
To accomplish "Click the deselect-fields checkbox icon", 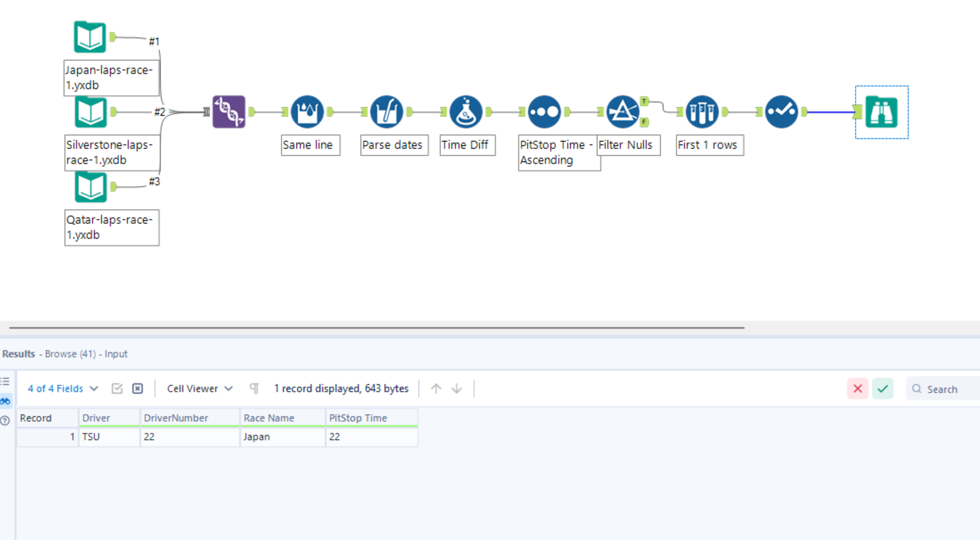I will click(137, 388).
